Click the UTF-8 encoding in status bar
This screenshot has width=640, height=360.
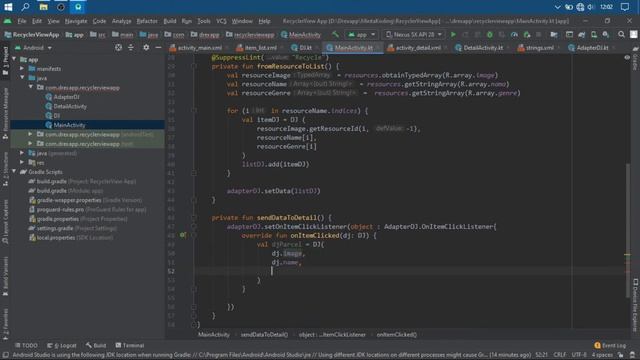tap(579, 355)
